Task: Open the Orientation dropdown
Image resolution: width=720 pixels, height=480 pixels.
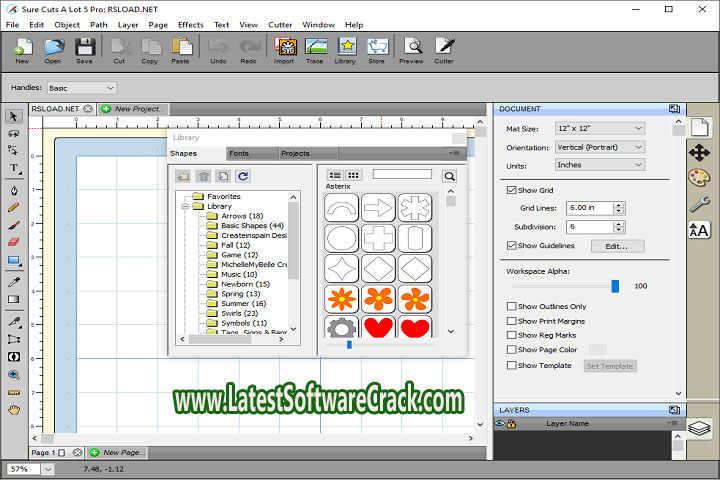Action: (x=600, y=147)
